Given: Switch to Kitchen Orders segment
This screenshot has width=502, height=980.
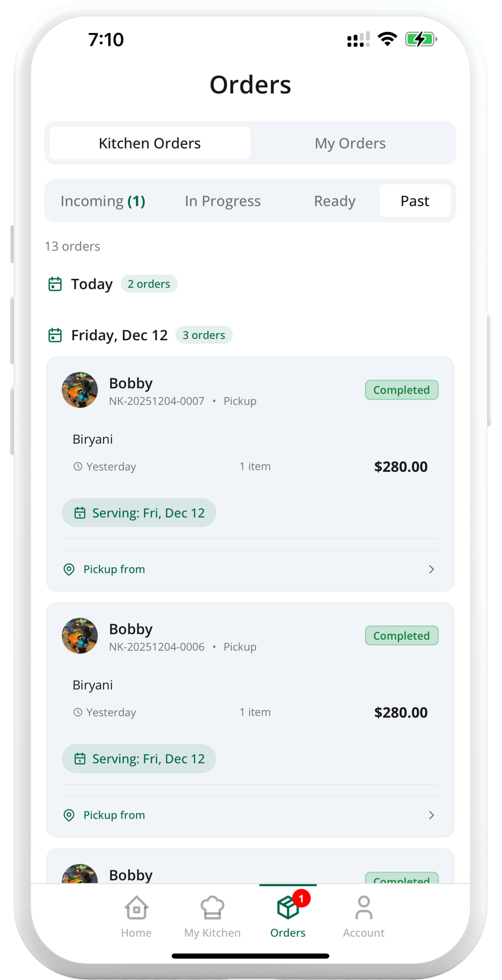Looking at the screenshot, I should [149, 144].
